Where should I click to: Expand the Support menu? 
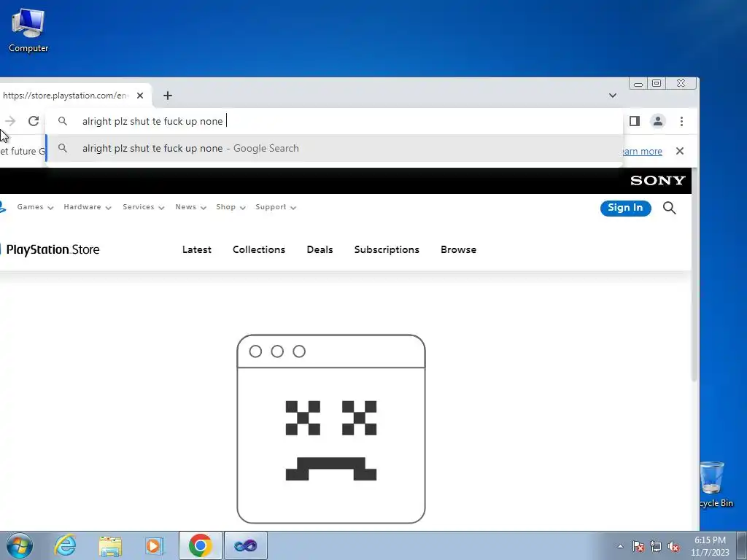click(x=276, y=207)
